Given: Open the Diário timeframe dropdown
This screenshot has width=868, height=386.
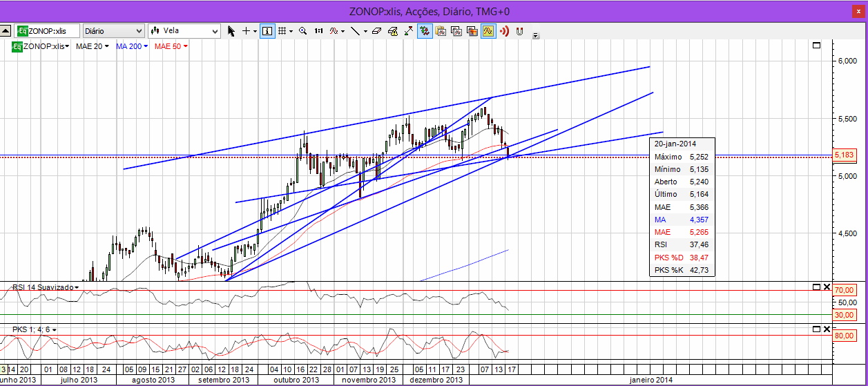Looking at the screenshot, I should 113,31.
